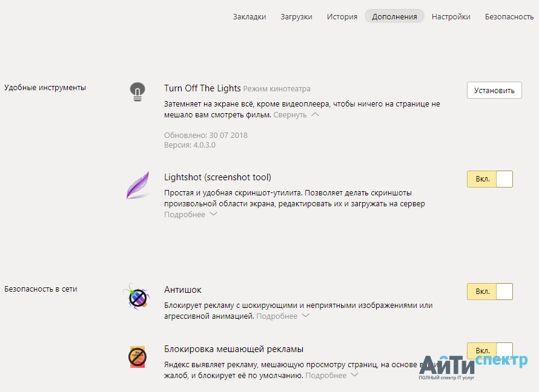Click the Антишок extension icon
Image resolution: width=539 pixels, height=392 pixels.
136,297
